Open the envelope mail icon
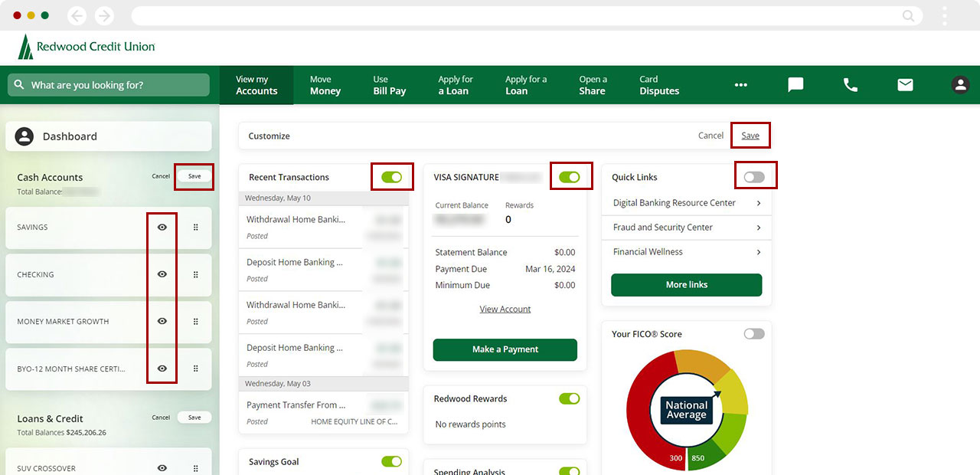Viewport: 980px width, 475px height. (906, 85)
